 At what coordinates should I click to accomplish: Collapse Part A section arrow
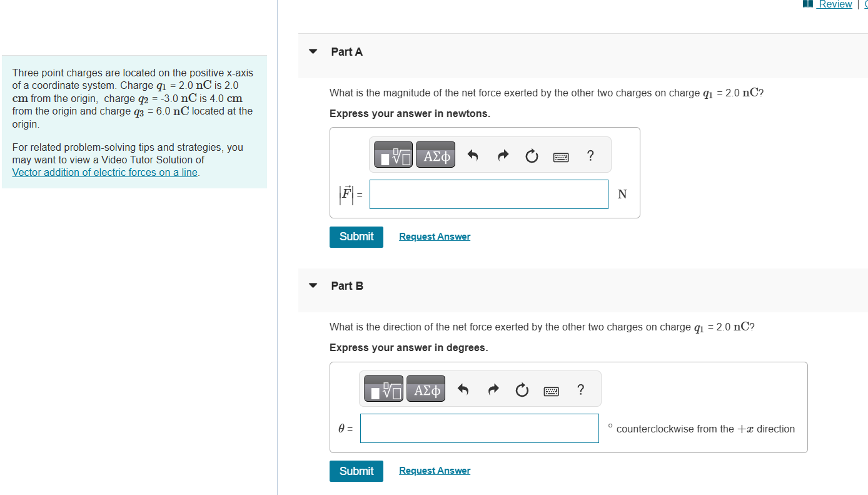(313, 52)
